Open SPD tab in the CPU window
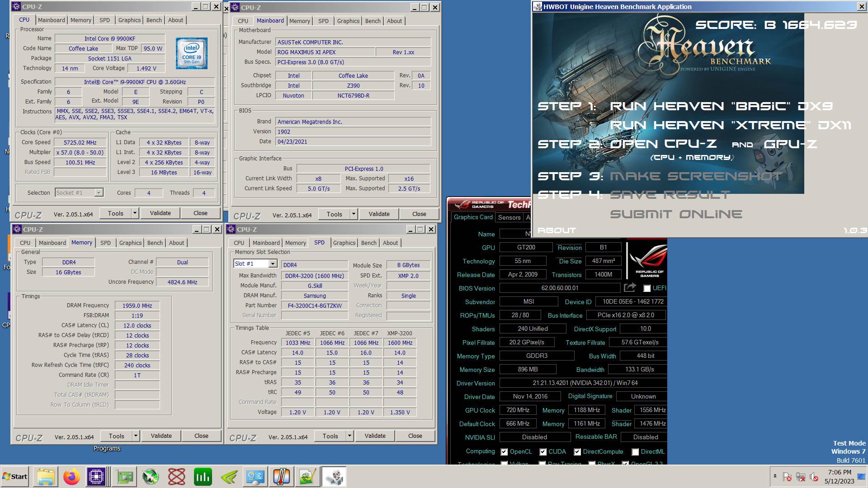This screenshot has height=488, width=868. pyautogui.click(x=104, y=20)
